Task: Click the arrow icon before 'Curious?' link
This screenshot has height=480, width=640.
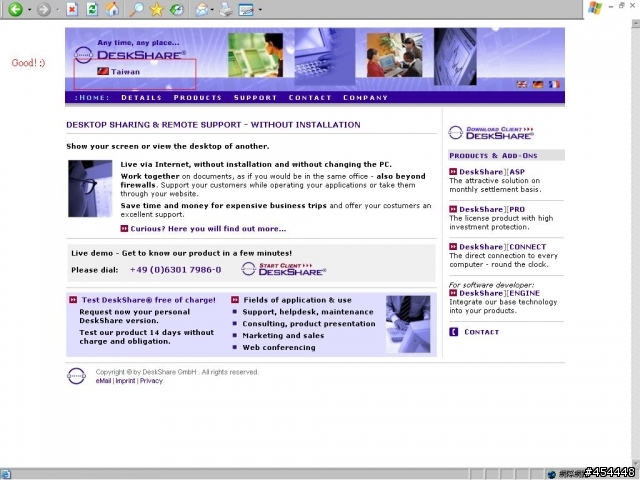Action: 124,229
